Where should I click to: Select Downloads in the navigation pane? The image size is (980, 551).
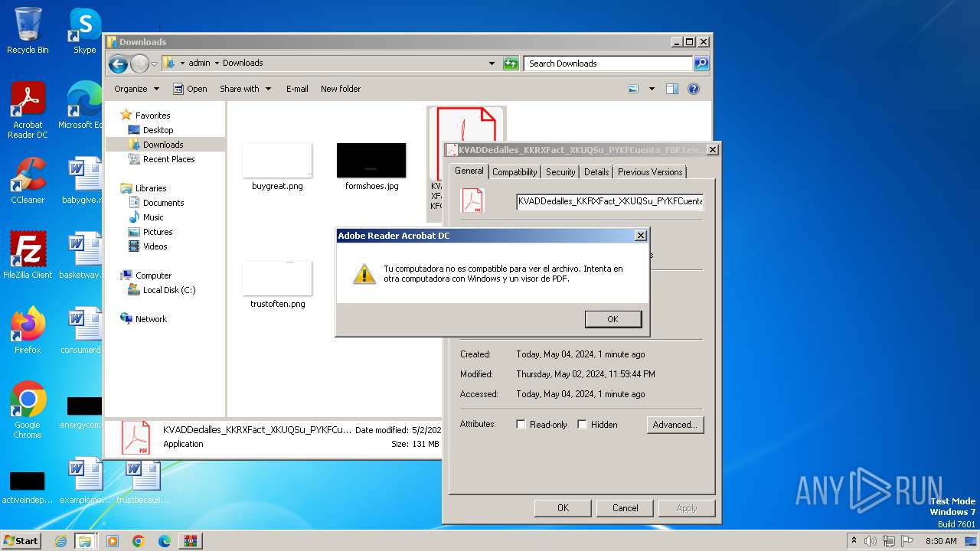coord(163,145)
